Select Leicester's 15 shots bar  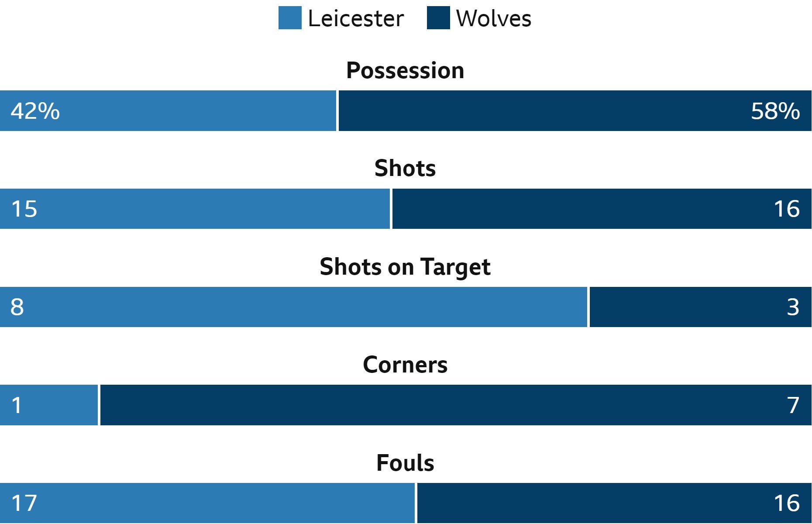click(195, 209)
